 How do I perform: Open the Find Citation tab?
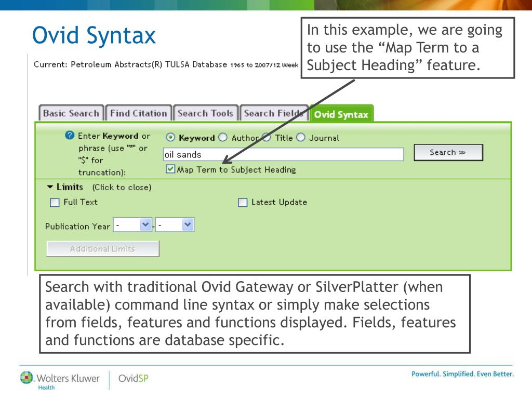(138, 113)
